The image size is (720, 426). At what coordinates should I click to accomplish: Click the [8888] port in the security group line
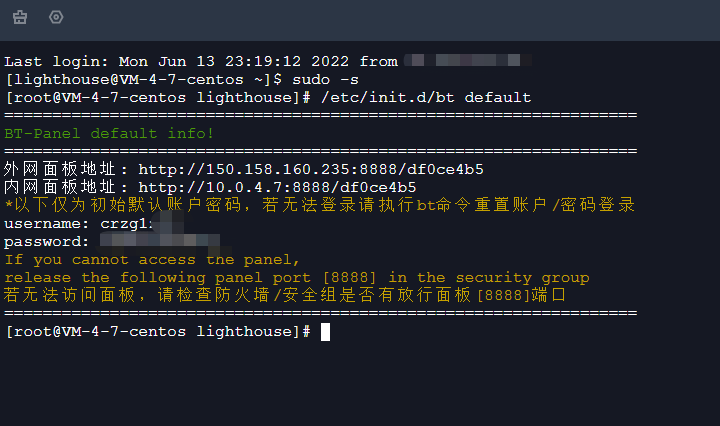(x=349, y=278)
